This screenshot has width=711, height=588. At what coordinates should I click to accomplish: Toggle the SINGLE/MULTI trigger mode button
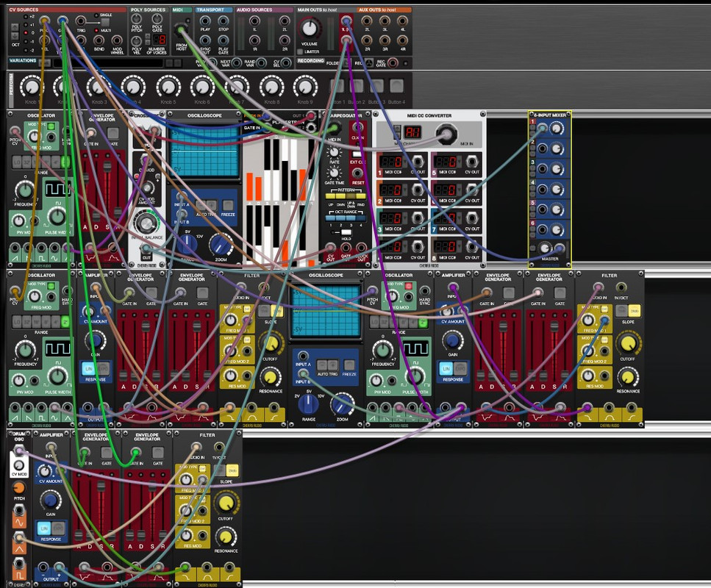[x=105, y=21]
